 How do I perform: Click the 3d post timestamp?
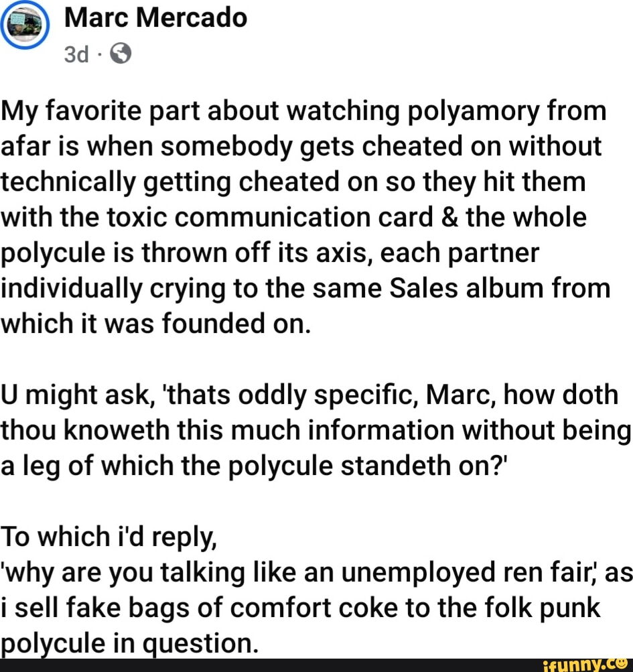tap(76, 54)
